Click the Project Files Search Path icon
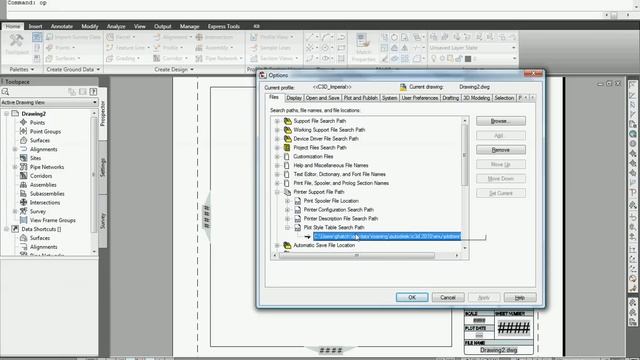This screenshot has width=640, height=360. tap(287, 148)
